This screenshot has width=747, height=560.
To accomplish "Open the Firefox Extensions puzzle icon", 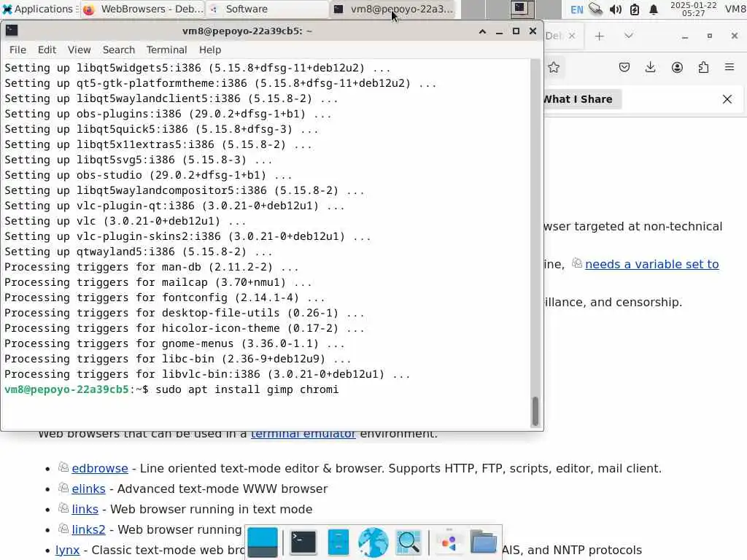I will coord(703,67).
